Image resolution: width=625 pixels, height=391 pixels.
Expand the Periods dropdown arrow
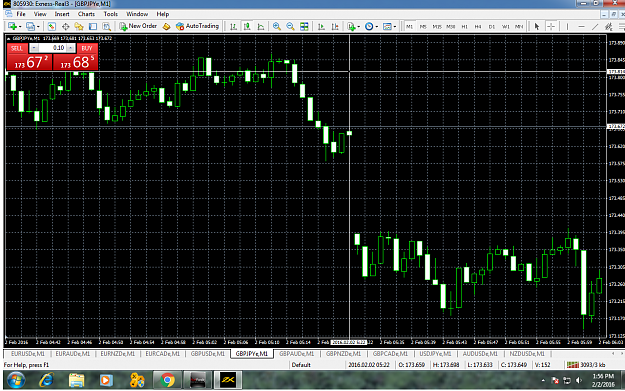pos(377,27)
